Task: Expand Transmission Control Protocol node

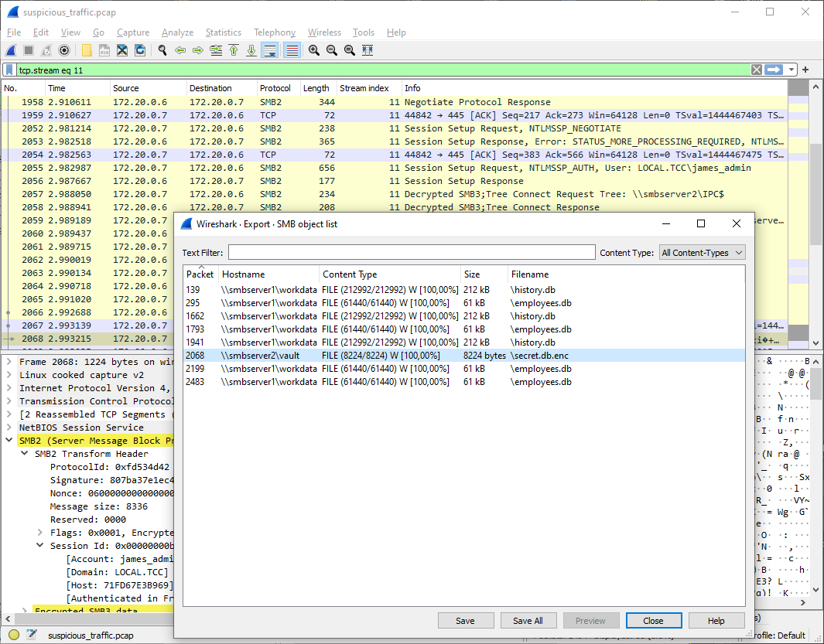Action: (x=9, y=401)
